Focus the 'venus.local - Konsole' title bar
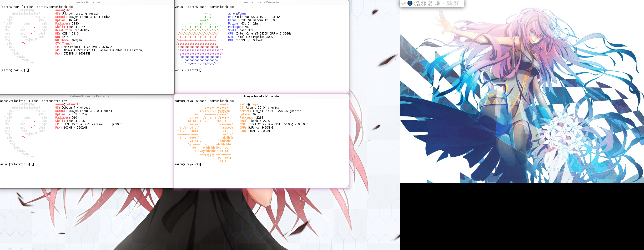 coord(261,2)
